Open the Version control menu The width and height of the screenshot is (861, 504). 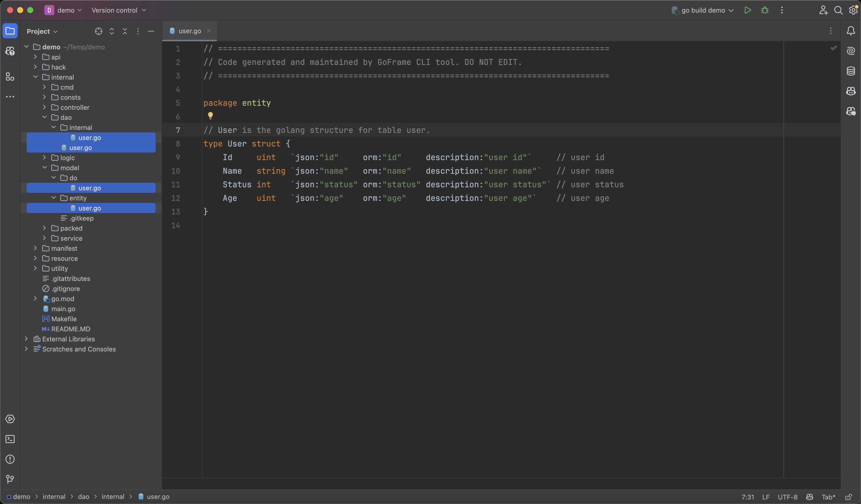119,10
